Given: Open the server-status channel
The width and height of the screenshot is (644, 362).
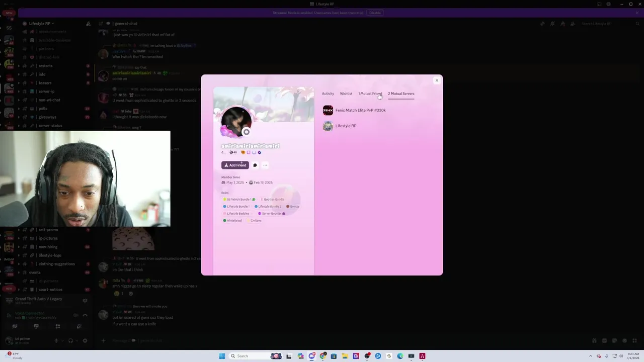Looking at the screenshot, I should (x=50, y=126).
